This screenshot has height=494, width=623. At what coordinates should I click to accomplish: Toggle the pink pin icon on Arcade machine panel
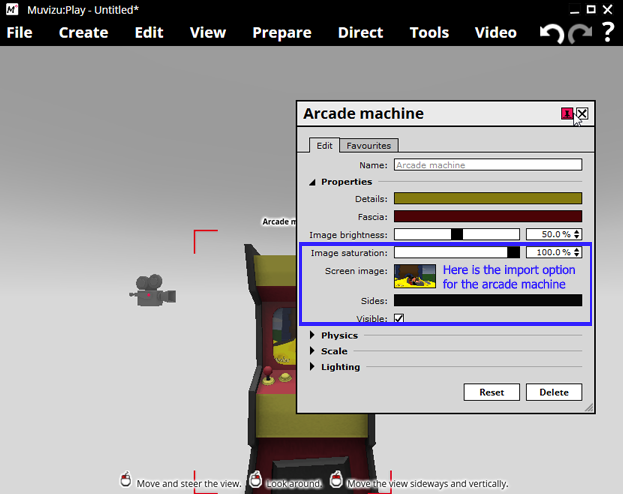point(567,114)
